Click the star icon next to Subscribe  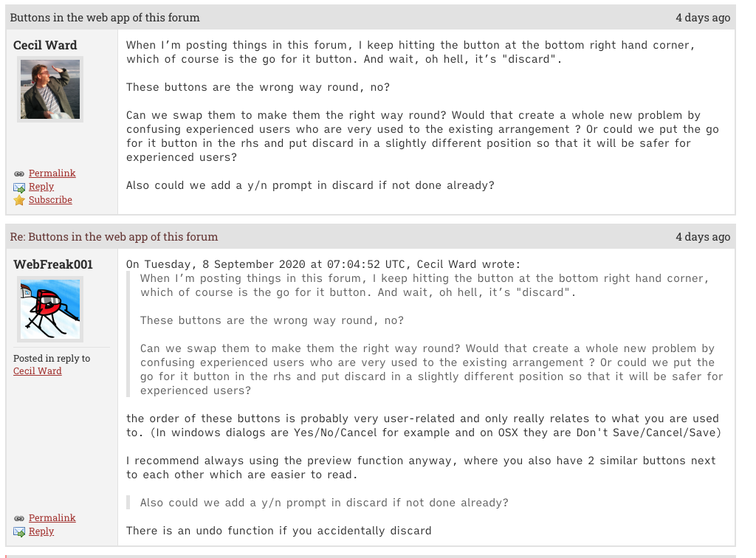(x=19, y=201)
